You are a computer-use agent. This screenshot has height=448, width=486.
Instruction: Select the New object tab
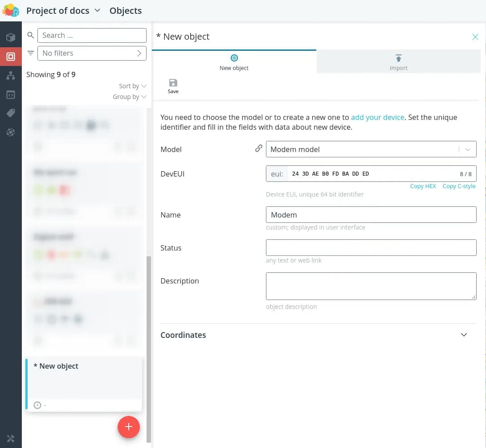point(234,62)
